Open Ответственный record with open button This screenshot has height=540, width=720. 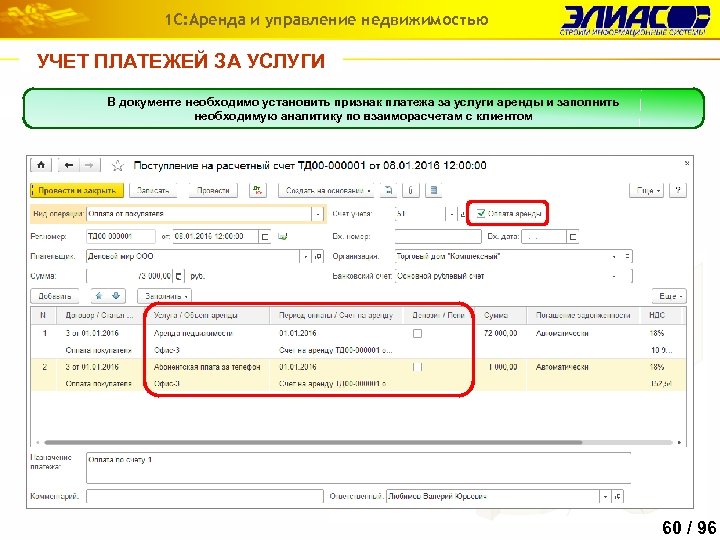pyautogui.click(x=618, y=496)
